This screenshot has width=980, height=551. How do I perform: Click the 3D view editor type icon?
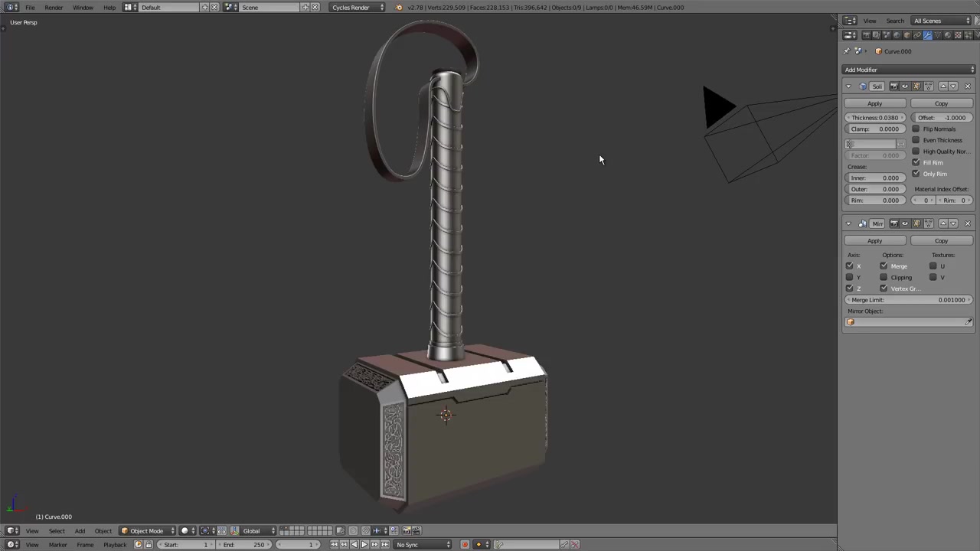pyautogui.click(x=11, y=530)
